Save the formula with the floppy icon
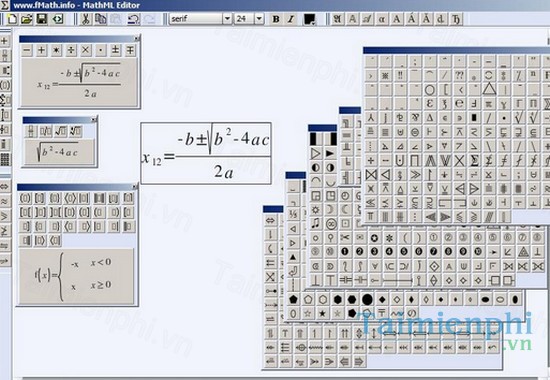550x380 pixels. tap(42, 19)
